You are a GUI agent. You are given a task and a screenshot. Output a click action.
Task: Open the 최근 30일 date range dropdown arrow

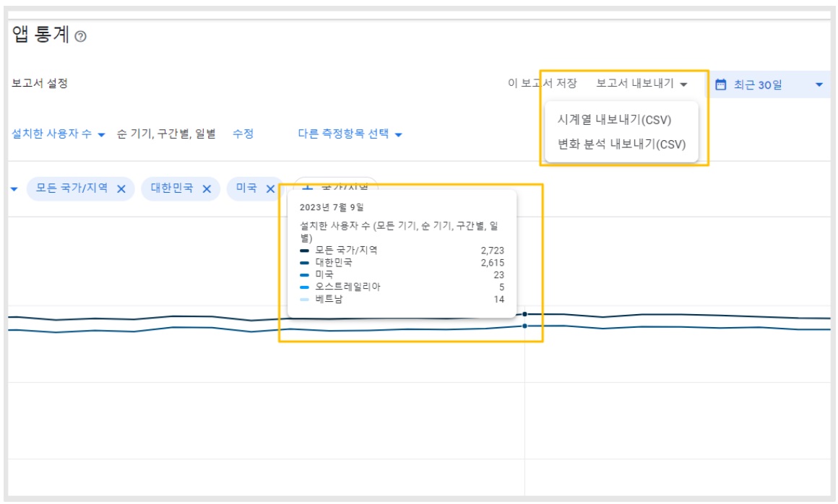point(818,84)
